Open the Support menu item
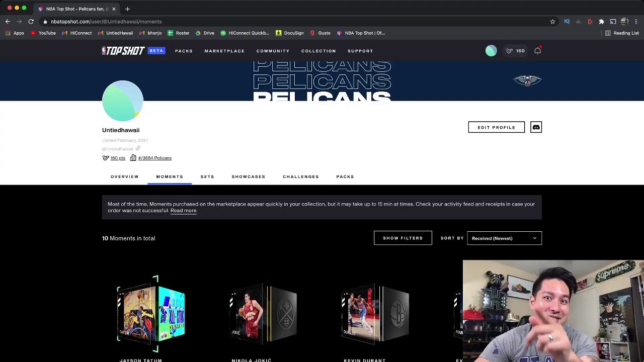 coord(360,51)
